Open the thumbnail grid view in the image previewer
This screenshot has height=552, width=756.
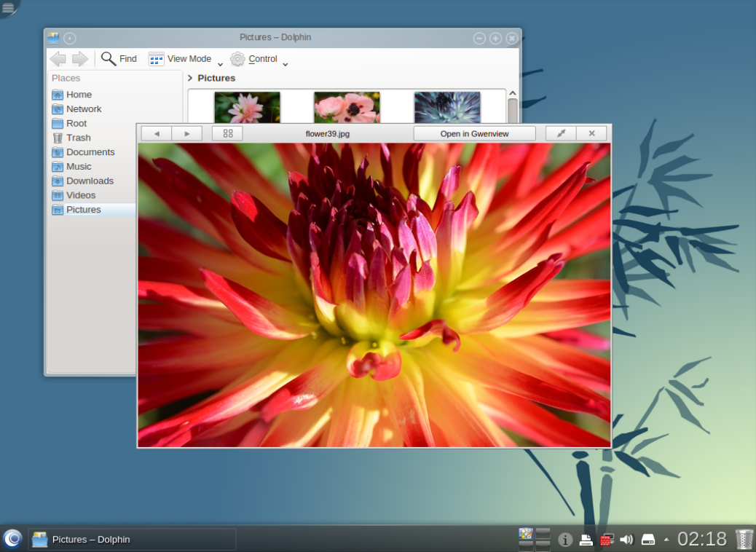pos(227,133)
